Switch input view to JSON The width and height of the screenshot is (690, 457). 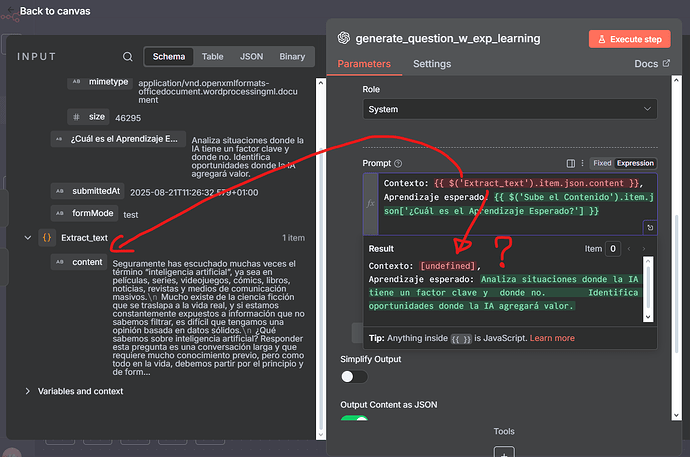[251, 57]
